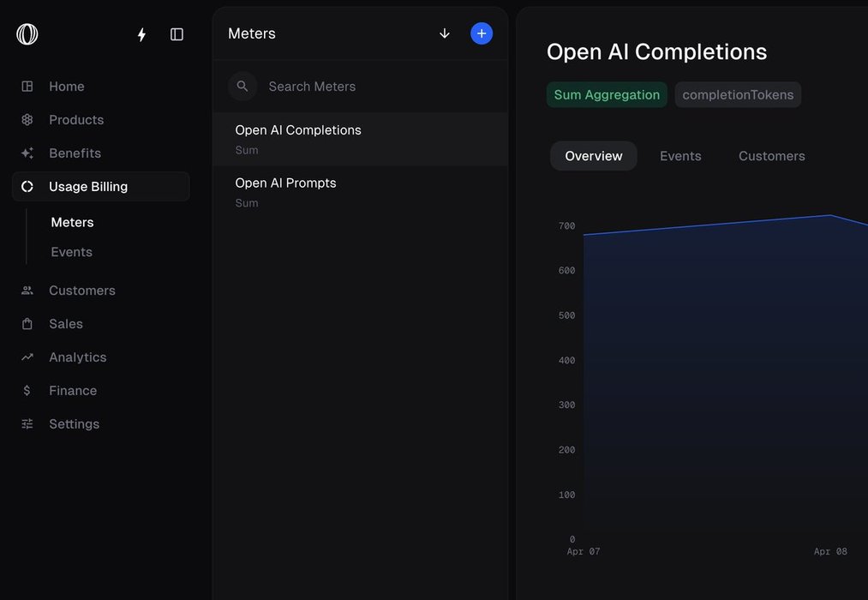The width and height of the screenshot is (868, 600).
Task: Click the blue add meter button
Action: coord(482,33)
